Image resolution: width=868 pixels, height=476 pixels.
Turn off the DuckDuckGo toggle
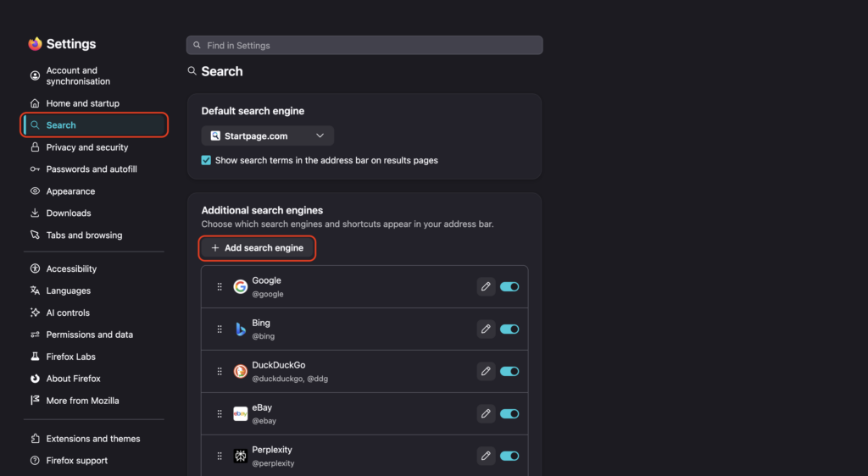pyautogui.click(x=509, y=371)
